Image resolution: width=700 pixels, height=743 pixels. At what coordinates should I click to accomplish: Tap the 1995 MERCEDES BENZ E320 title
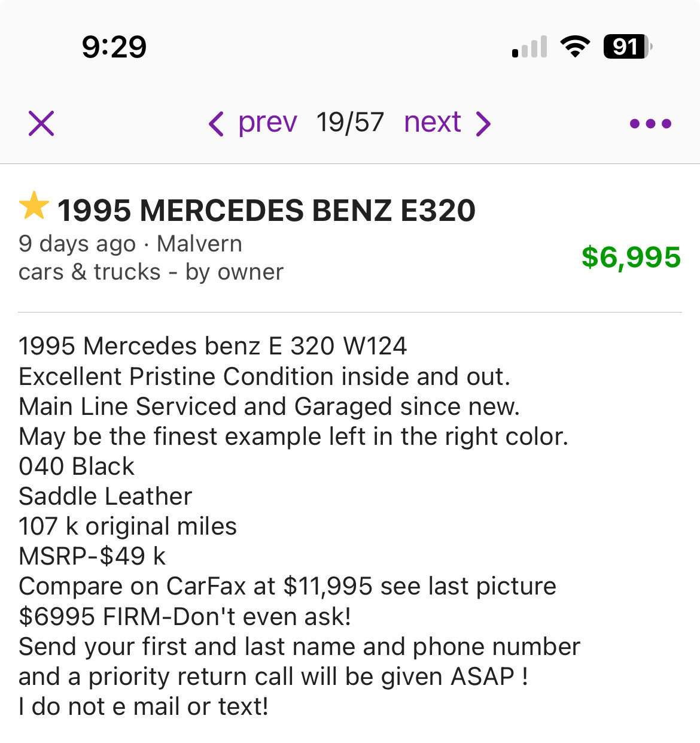coord(266,211)
